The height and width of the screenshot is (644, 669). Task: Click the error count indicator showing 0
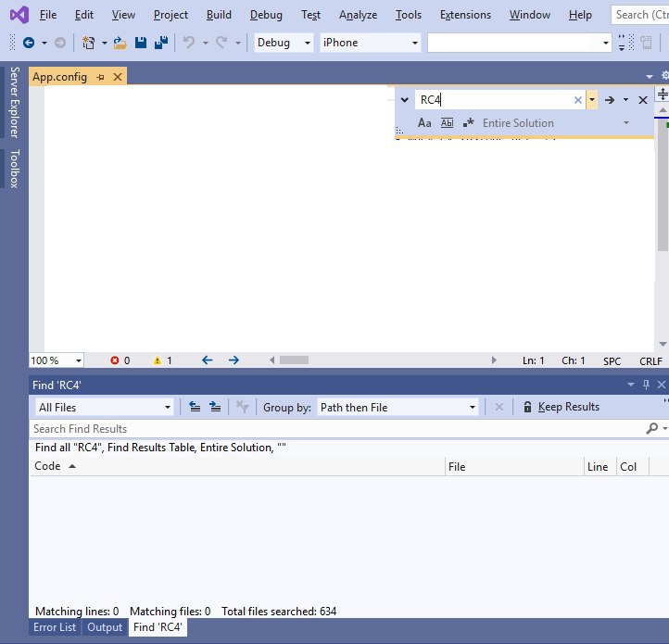(x=120, y=360)
